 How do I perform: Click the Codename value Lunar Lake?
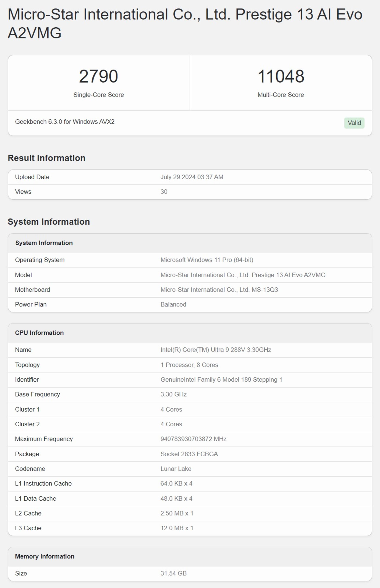[x=176, y=469]
